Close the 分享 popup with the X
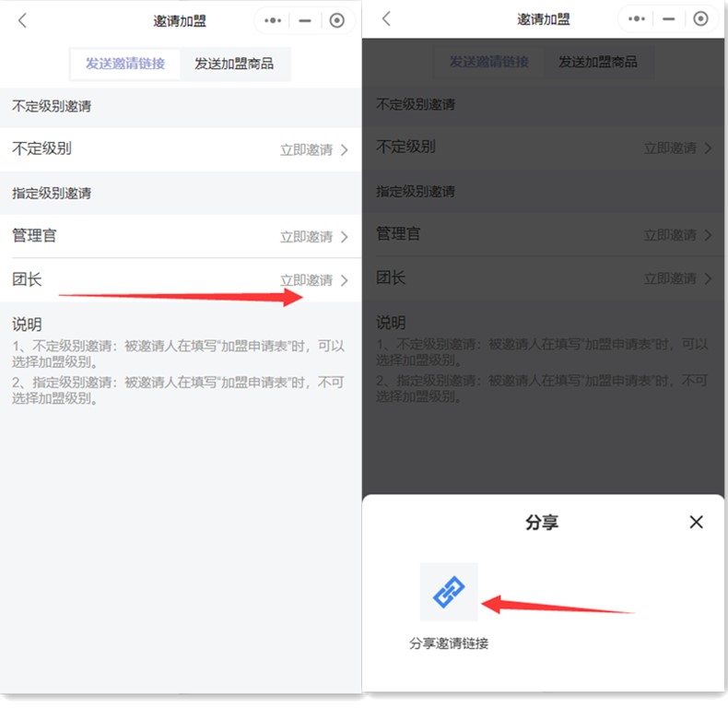 point(696,523)
